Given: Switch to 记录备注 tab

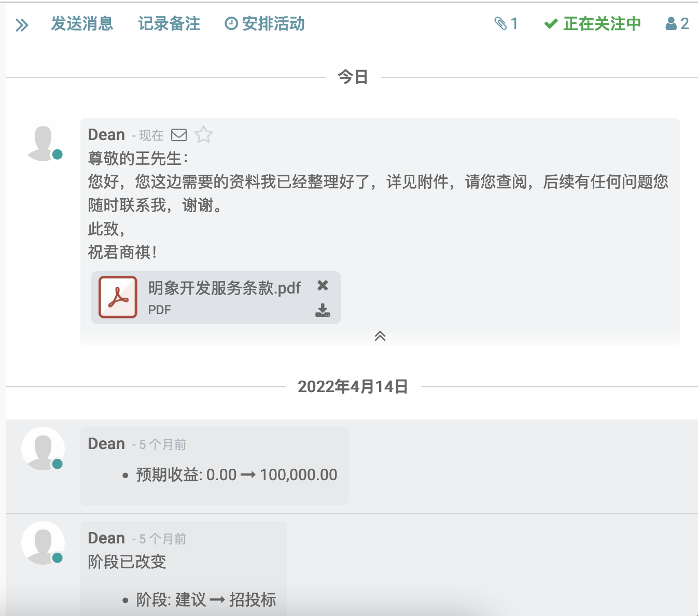Looking at the screenshot, I should pos(169,24).
